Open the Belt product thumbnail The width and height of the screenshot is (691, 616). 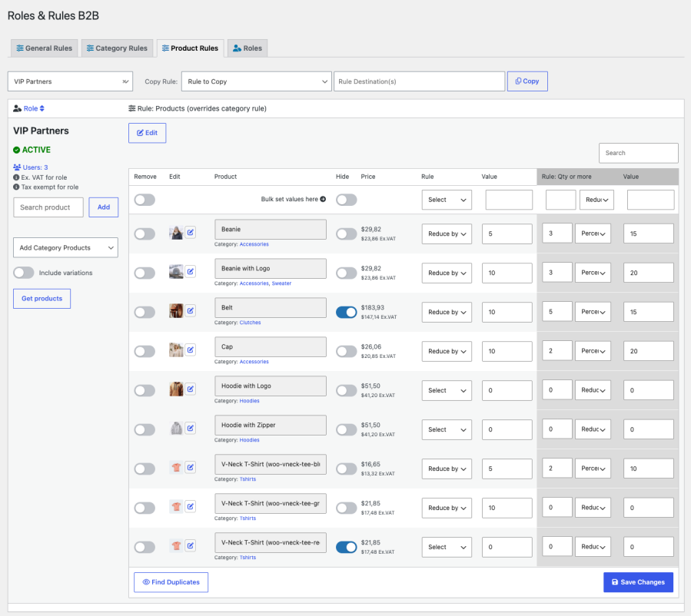click(176, 311)
